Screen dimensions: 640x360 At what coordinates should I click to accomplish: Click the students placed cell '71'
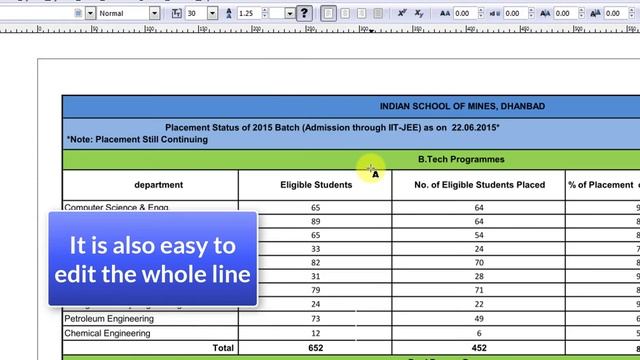[x=479, y=290]
